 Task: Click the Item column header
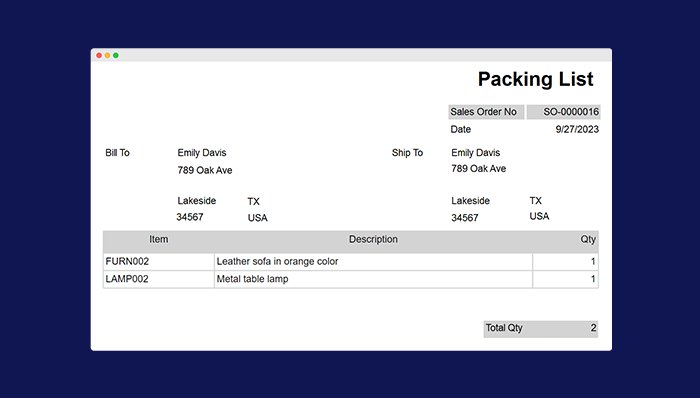(x=158, y=240)
